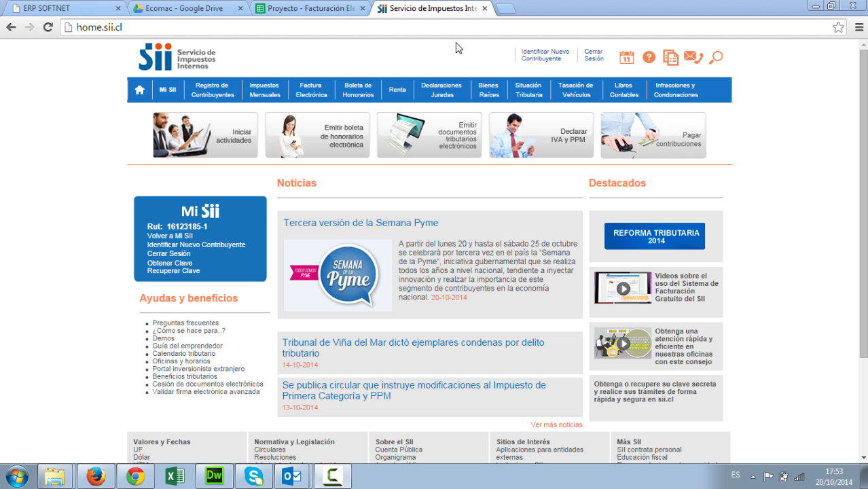
Task: Focus the address bar showing home.sii.cl
Action: [448, 27]
